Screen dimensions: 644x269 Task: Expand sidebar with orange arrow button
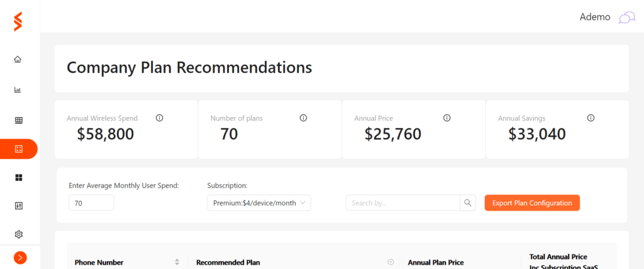point(20,258)
